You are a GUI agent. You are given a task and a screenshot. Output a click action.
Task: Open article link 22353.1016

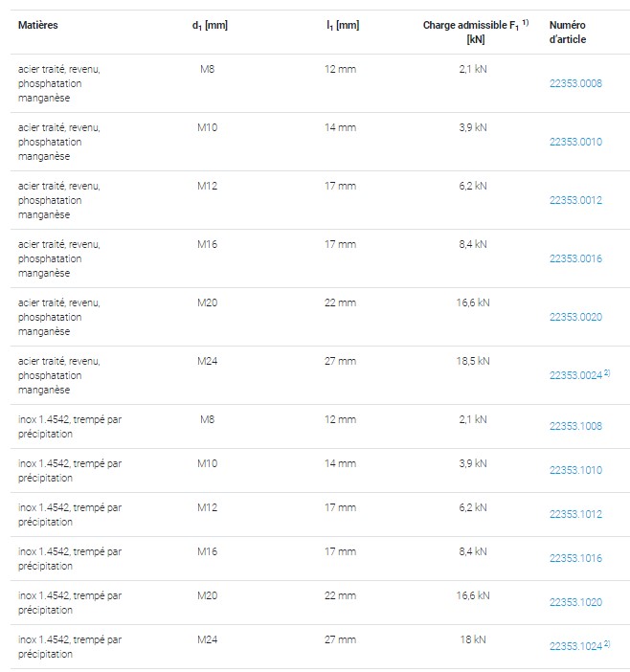tap(575, 558)
